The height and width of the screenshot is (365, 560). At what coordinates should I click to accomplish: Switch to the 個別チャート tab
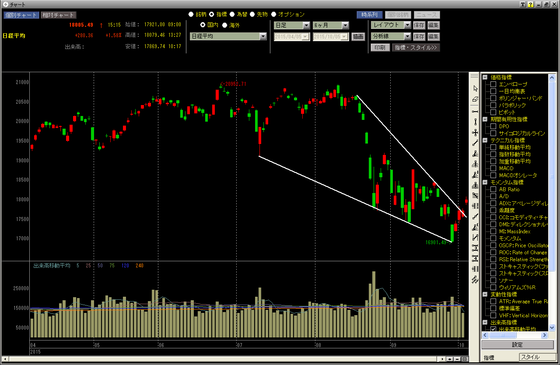(21, 15)
